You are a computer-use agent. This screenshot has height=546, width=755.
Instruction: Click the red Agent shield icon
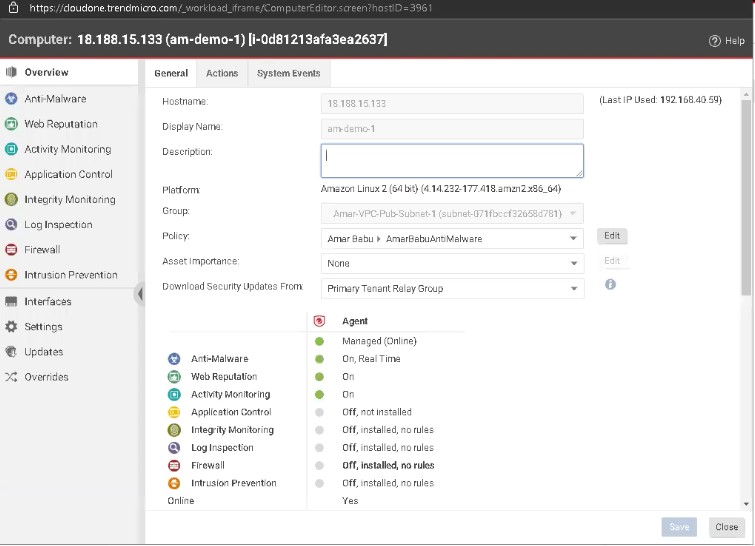pos(319,321)
